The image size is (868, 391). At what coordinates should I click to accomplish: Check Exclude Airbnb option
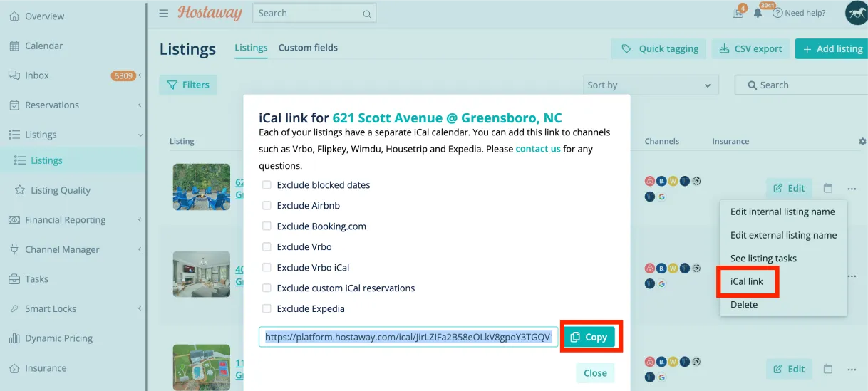(267, 205)
